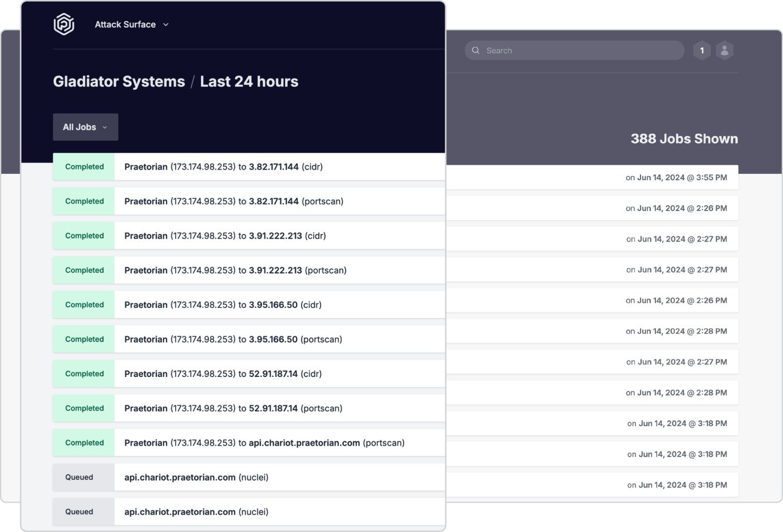
Task: Click the first 2:26 PM timestamp row
Action: point(592,208)
